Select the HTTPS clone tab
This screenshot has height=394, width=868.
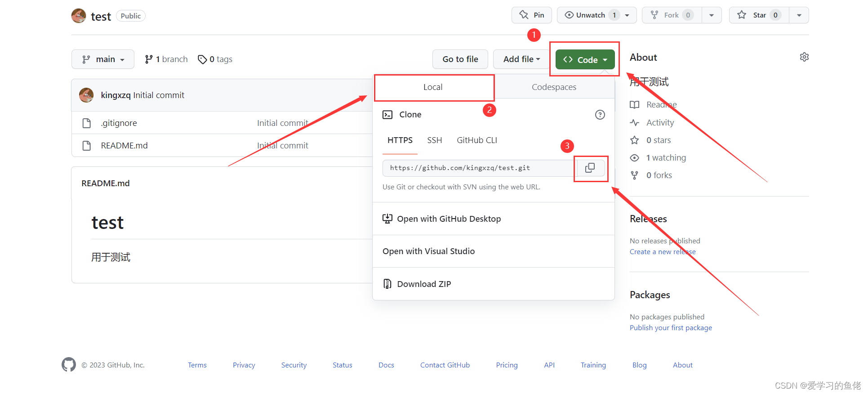pos(400,140)
